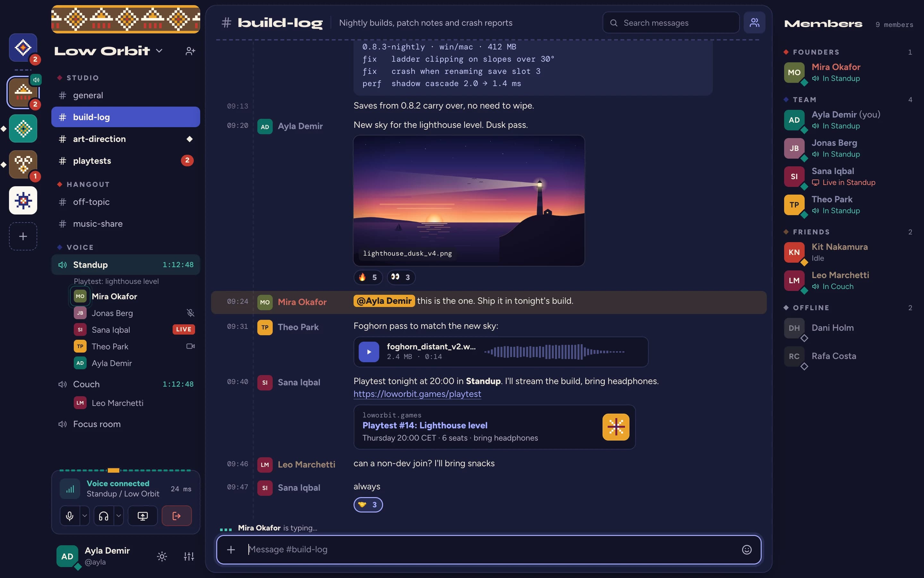Collapse the TEAM member group
Image resolution: width=924 pixels, height=578 pixels.
[x=800, y=100]
